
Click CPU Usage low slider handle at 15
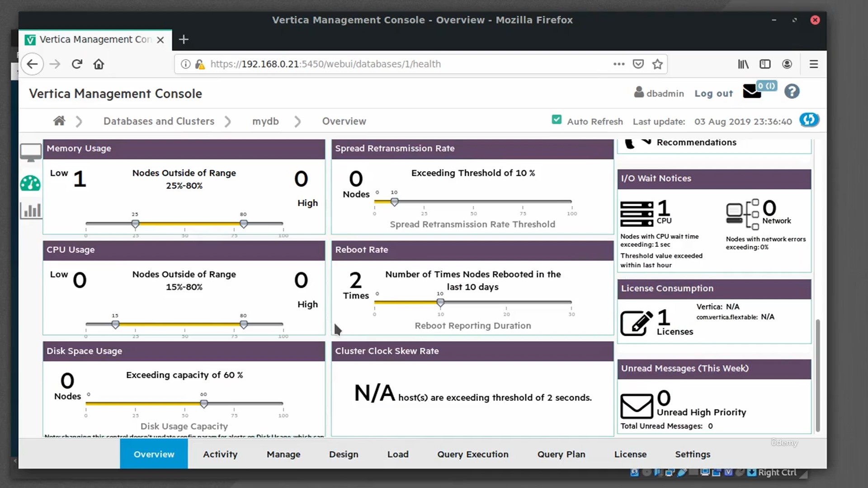click(x=115, y=324)
